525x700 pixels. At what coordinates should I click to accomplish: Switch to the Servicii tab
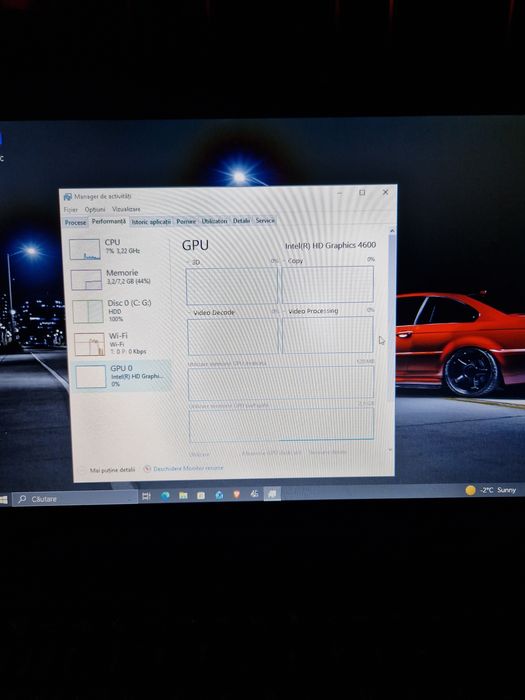pos(265,221)
